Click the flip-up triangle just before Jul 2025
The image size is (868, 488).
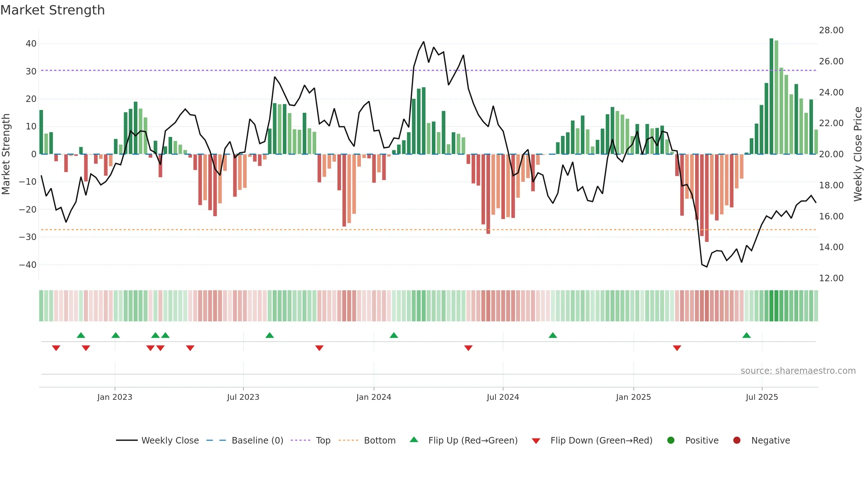pos(746,335)
